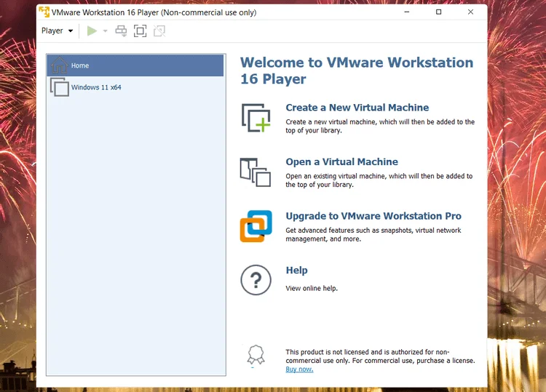The width and height of the screenshot is (546, 392).
Task: Open the Help heading link
Action: coord(297,271)
